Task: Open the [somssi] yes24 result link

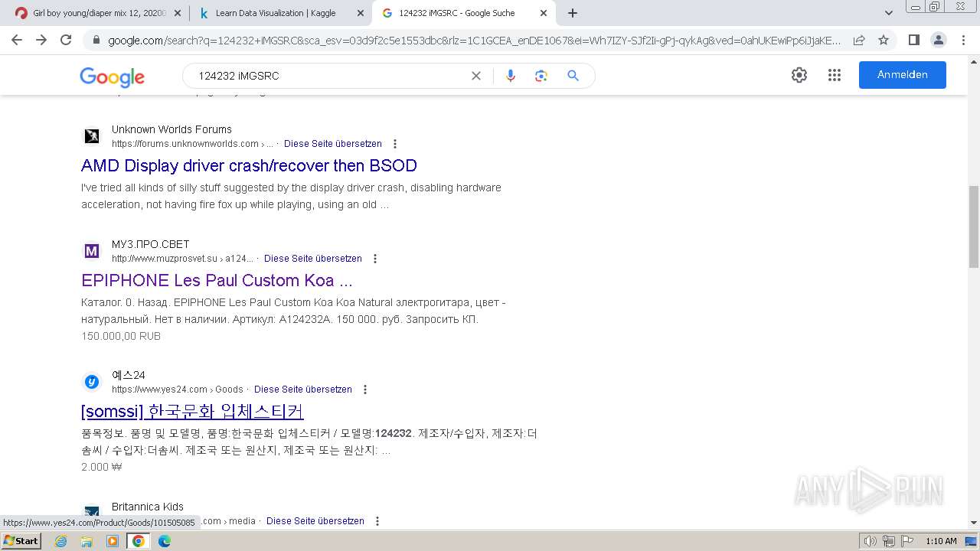Action: (192, 411)
